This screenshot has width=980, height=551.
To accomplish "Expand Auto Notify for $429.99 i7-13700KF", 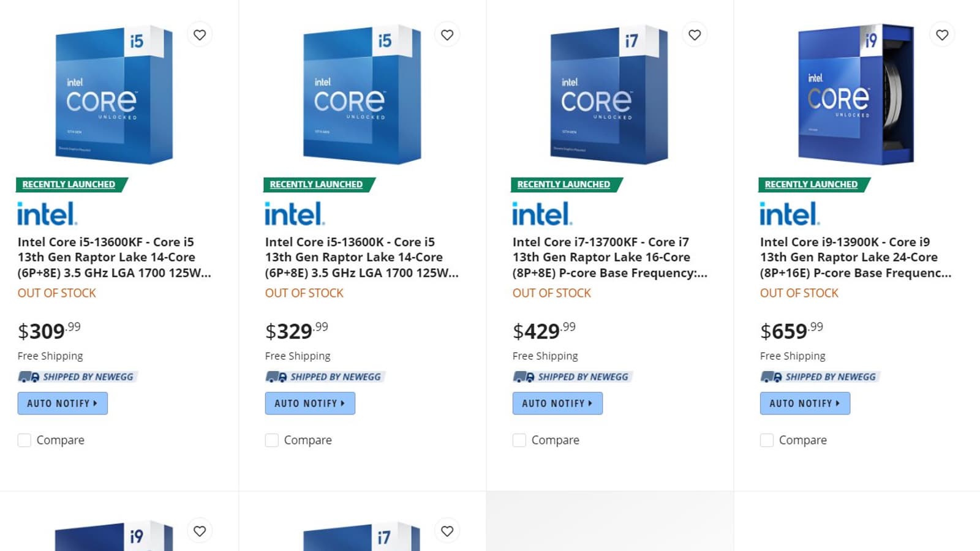I will click(x=557, y=403).
